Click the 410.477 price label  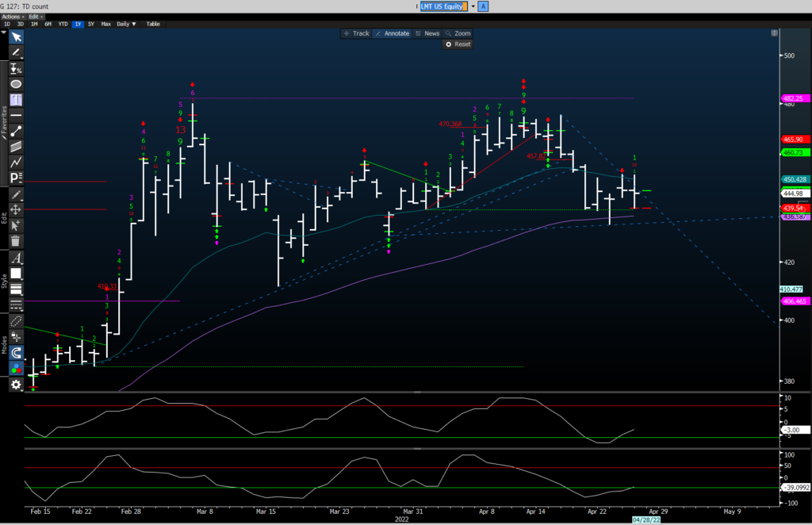coord(791,289)
